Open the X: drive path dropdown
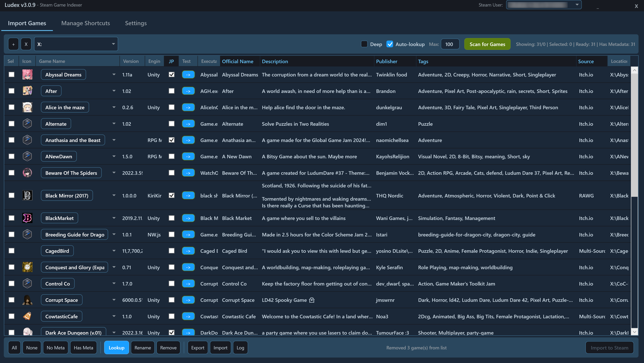Viewport: 644px width, 363px height. 113,44
